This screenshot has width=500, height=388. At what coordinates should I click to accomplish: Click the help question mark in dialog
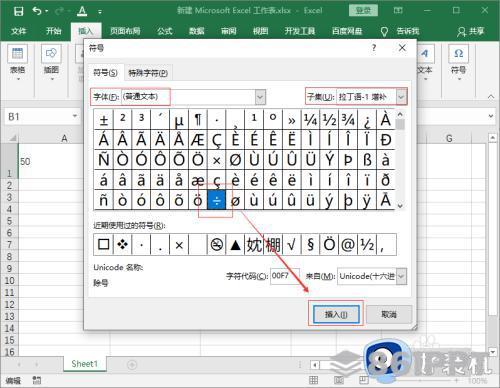(374, 48)
